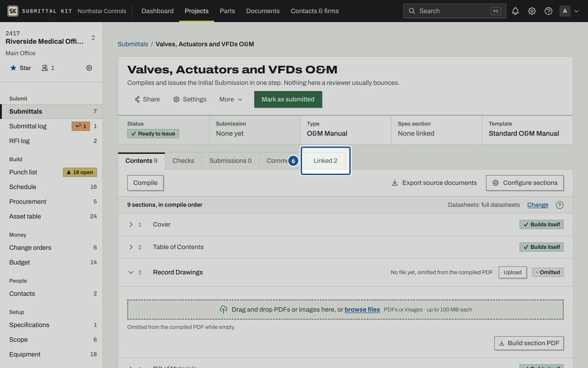Open Punch list in sidebar

tap(51, 172)
